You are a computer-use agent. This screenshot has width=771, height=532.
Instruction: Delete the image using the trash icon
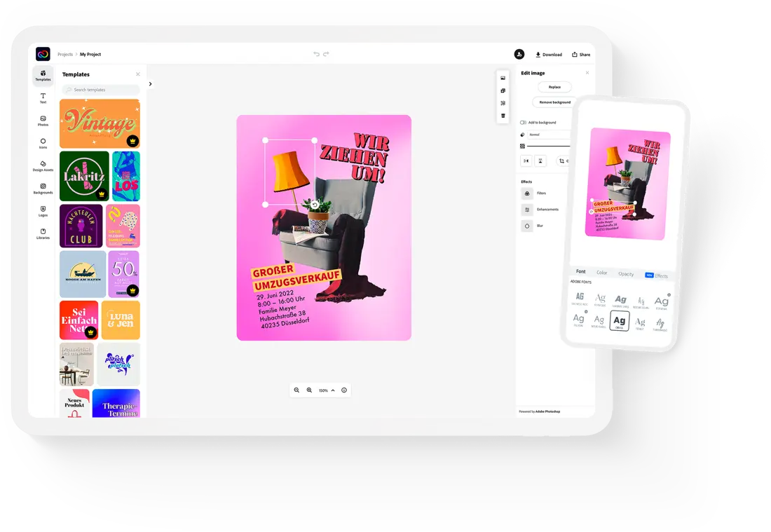pos(503,116)
